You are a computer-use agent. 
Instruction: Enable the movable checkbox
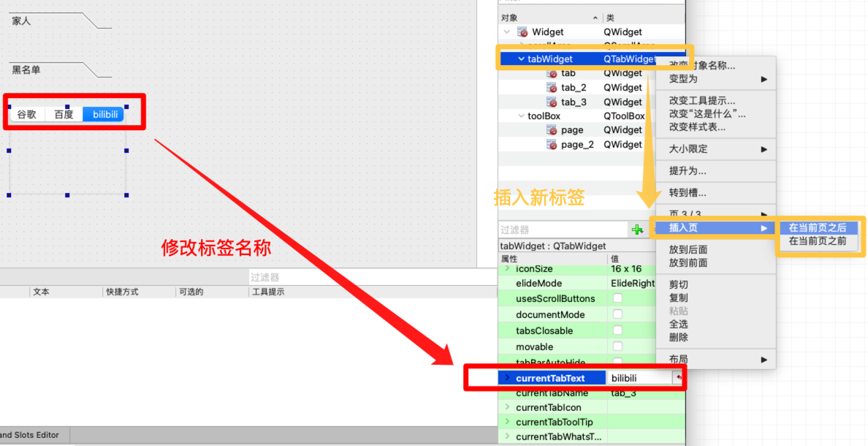617,347
